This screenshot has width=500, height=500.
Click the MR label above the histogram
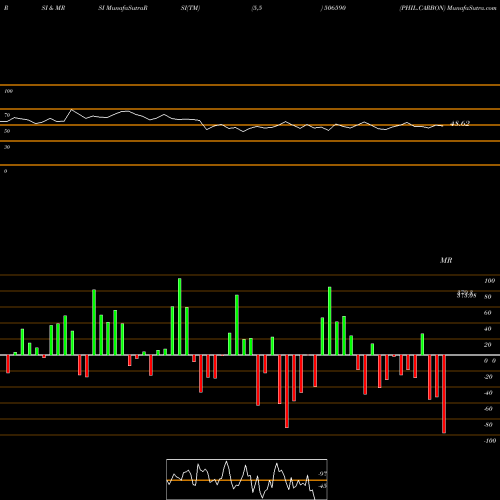[x=446, y=260]
